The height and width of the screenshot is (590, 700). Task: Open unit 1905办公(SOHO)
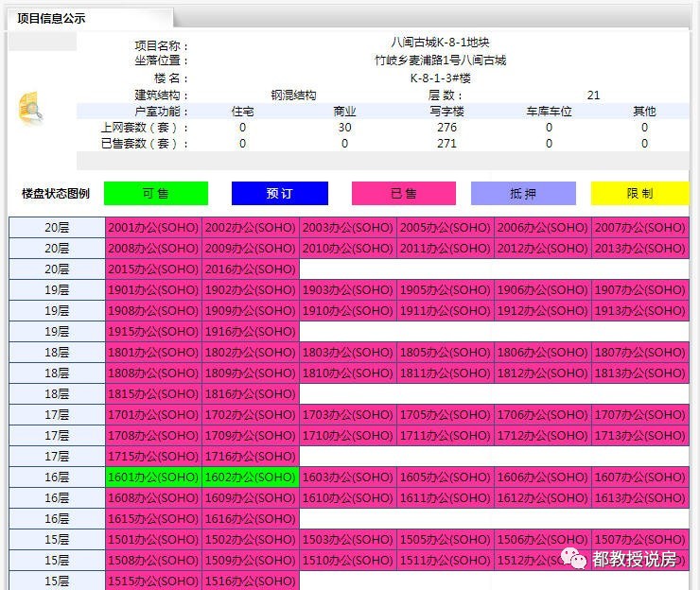pyautogui.click(x=446, y=290)
